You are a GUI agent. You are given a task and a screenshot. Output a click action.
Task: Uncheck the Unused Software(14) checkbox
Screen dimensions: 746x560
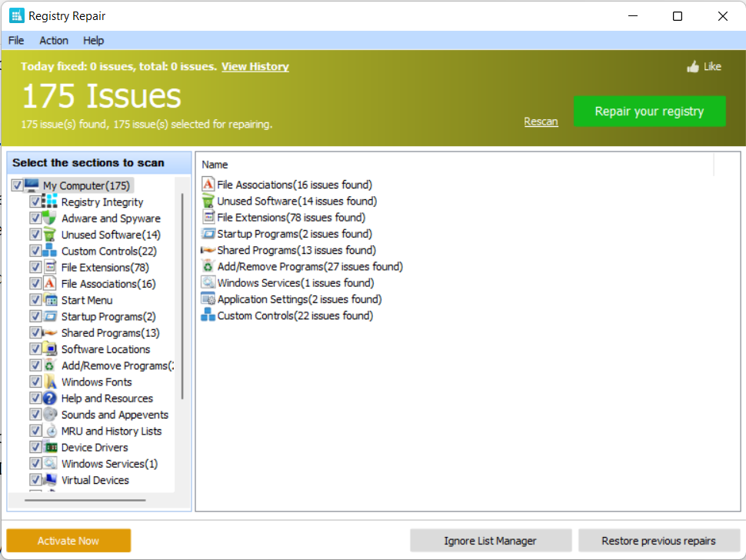[35, 235]
